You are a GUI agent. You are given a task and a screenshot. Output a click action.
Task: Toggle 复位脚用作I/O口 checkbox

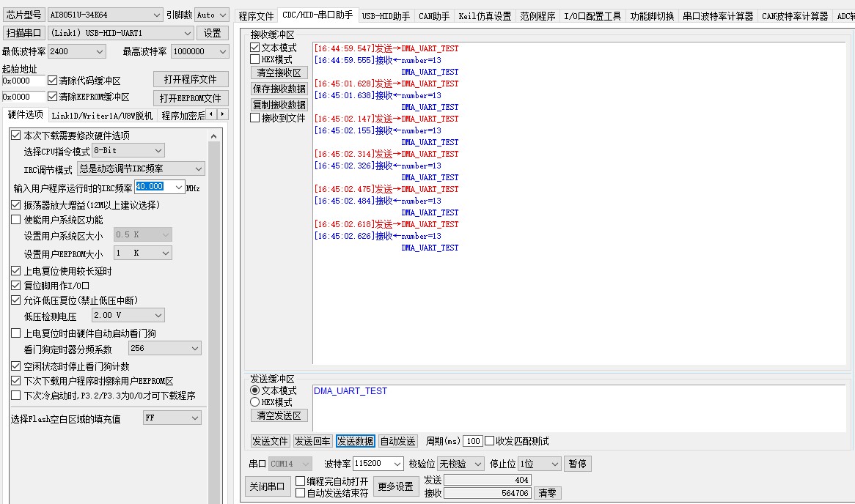[16, 286]
